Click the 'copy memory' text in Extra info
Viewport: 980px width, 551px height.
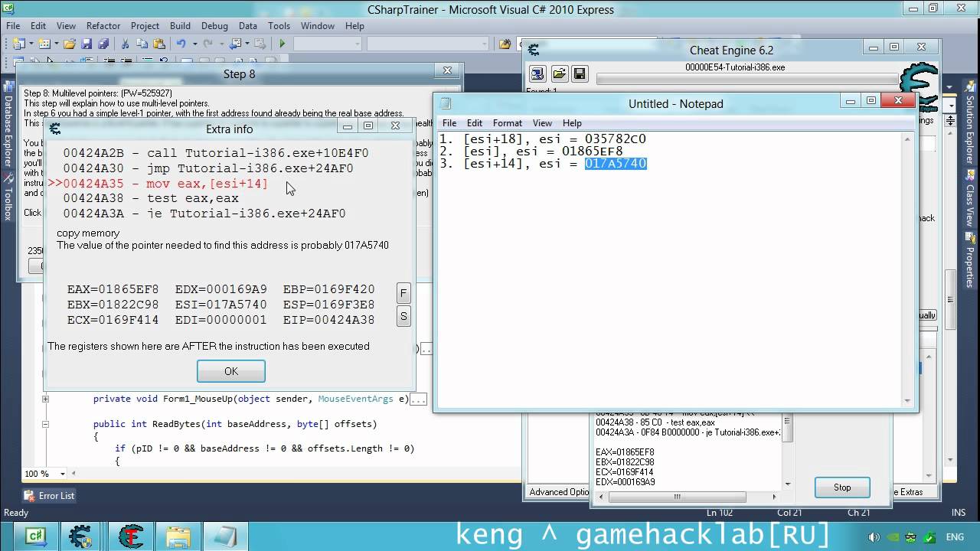pyautogui.click(x=88, y=233)
